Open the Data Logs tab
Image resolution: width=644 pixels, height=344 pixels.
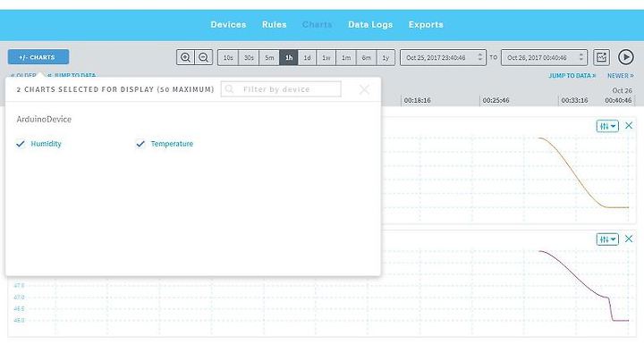pyautogui.click(x=370, y=25)
